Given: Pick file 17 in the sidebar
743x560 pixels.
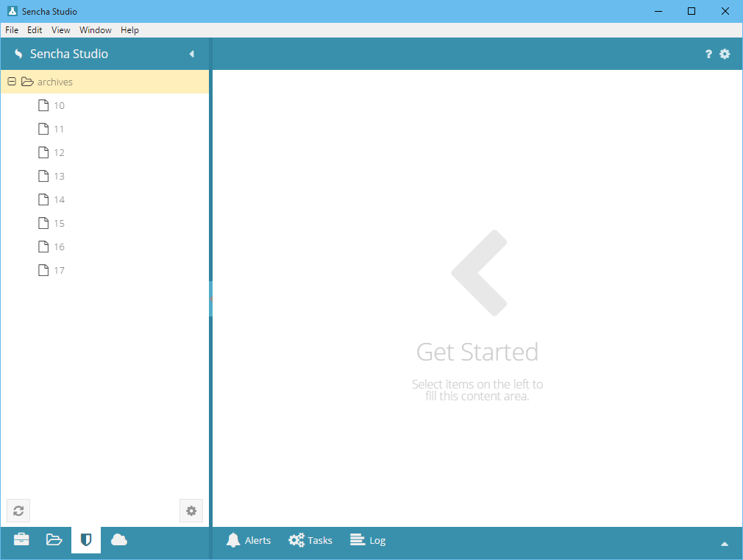Looking at the screenshot, I should coord(104,270).
